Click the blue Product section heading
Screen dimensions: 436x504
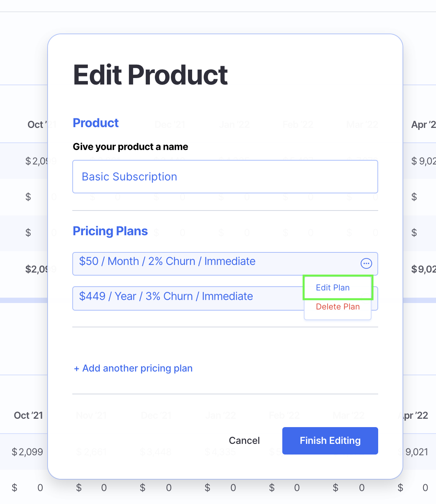coord(95,123)
